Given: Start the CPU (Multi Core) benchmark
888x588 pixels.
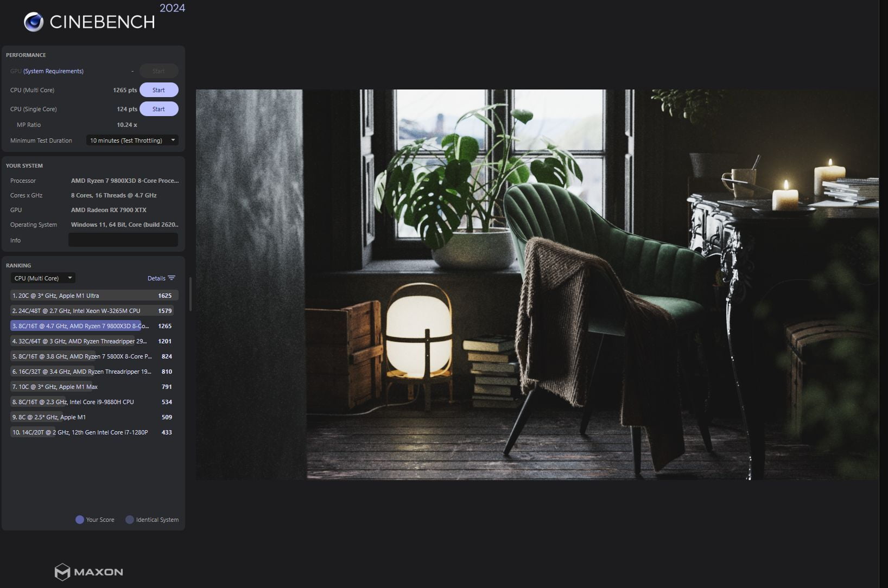Looking at the screenshot, I should [x=159, y=90].
